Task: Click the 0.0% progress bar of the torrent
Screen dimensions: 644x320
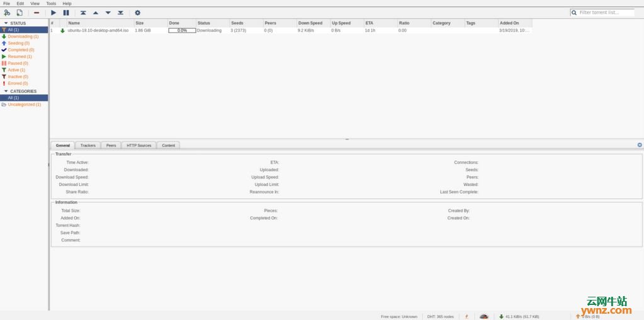Action: (x=182, y=30)
